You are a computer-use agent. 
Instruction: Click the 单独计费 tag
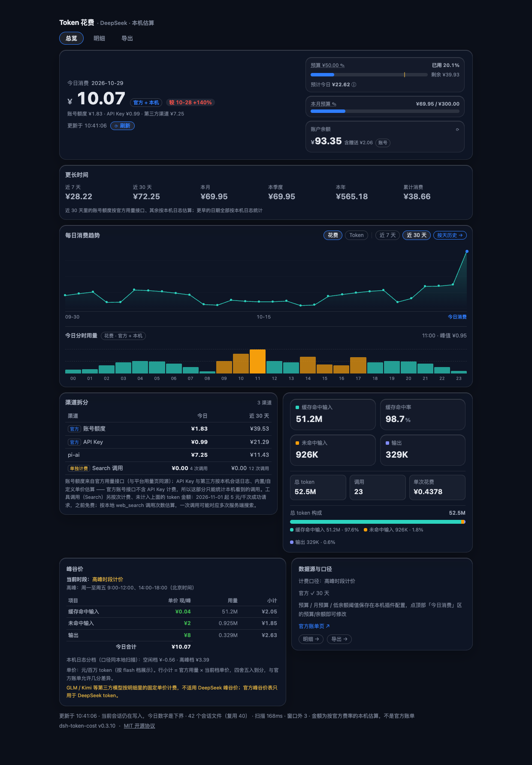click(x=79, y=468)
